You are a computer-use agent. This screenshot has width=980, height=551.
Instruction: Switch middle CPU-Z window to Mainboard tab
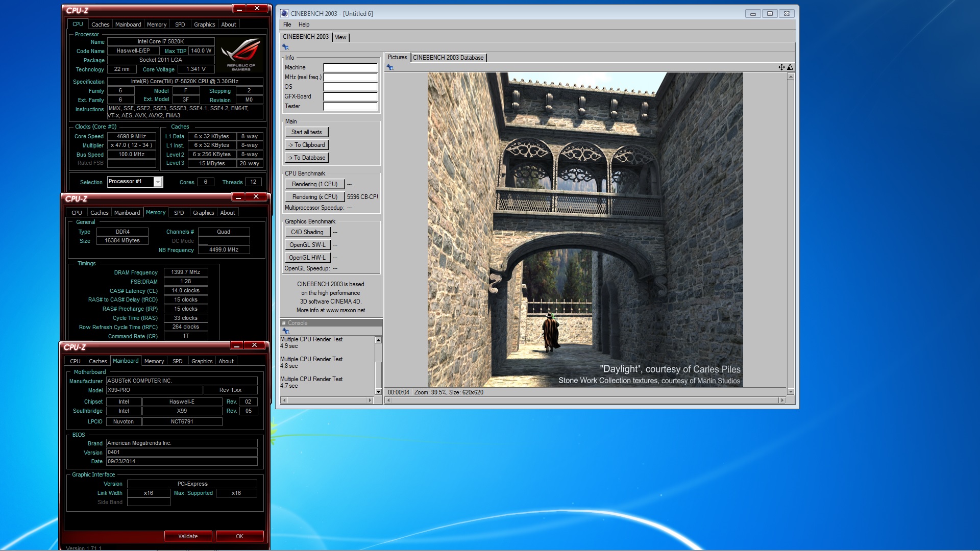127,213
